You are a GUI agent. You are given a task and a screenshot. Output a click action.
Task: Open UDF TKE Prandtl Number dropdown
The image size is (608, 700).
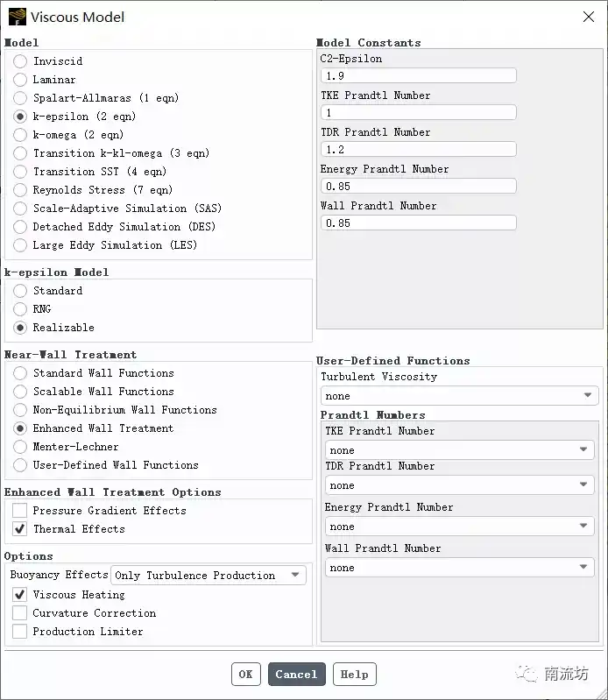click(459, 450)
